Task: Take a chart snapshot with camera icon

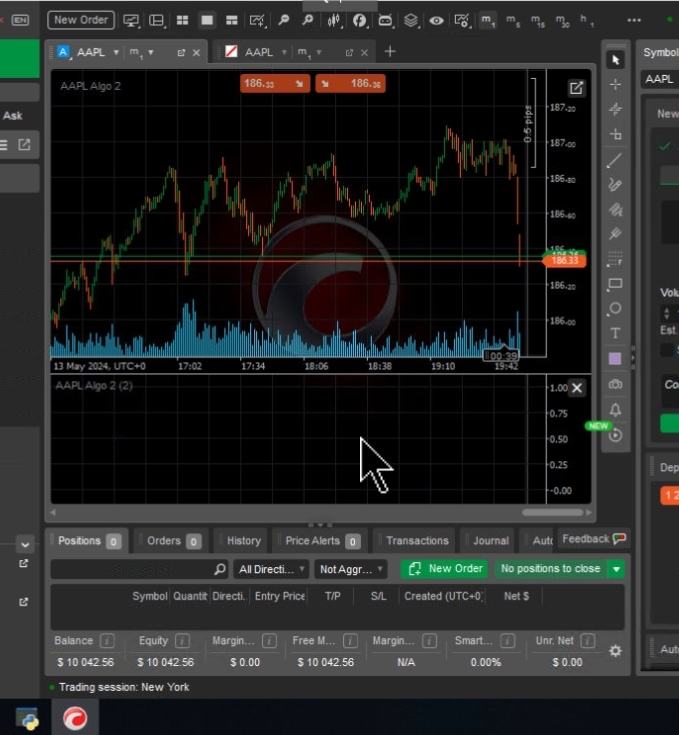Action: [615, 384]
